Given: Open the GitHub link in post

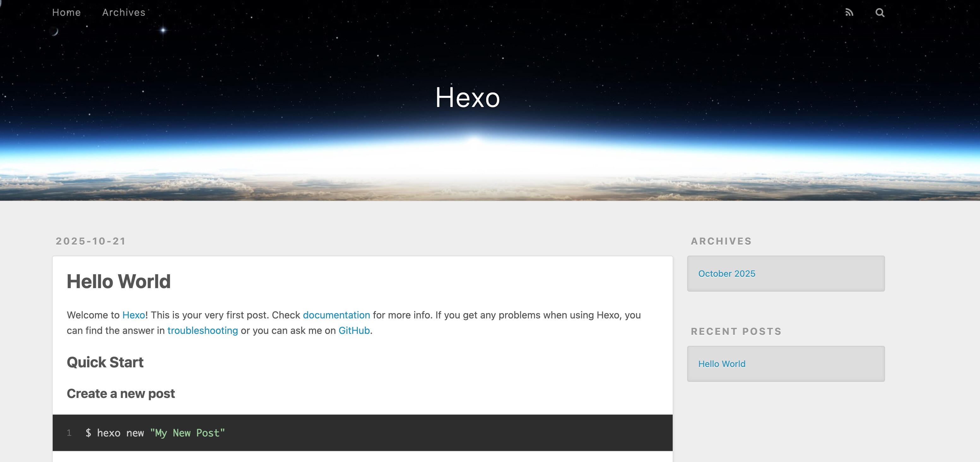Looking at the screenshot, I should tap(354, 330).
